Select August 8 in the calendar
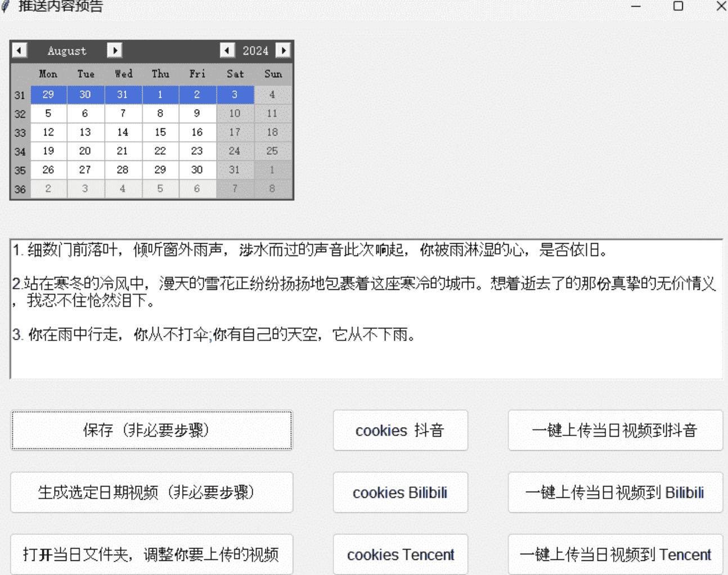The height and width of the screenshot is (575, 728). (x=160, y=113)
